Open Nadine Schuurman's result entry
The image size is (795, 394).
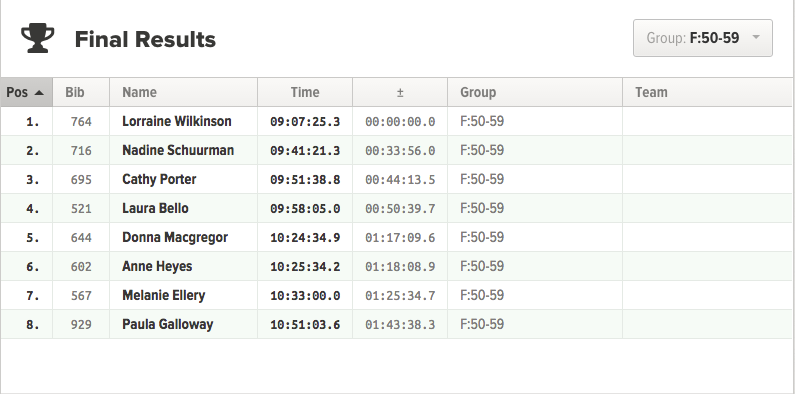coord(396,150)
